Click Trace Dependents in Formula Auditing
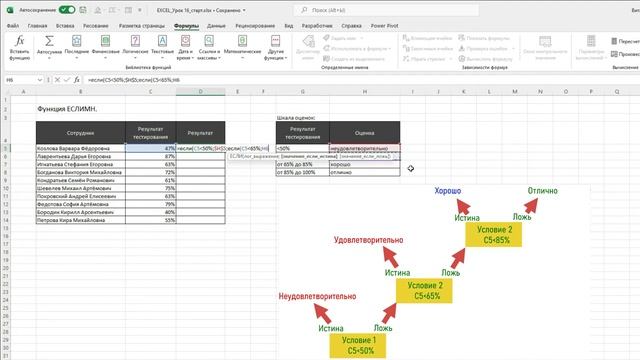The image size is (640, 360). (x=427, y=49)
